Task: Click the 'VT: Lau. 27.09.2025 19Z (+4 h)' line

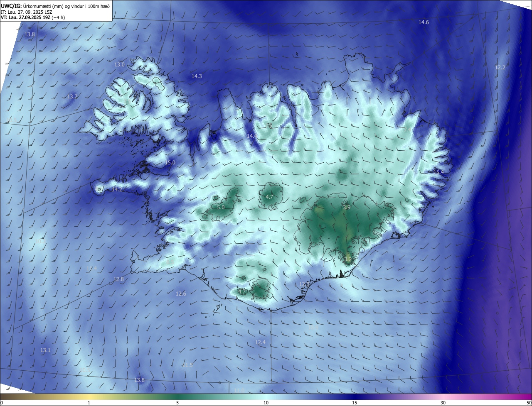Action: pos(33,17)
